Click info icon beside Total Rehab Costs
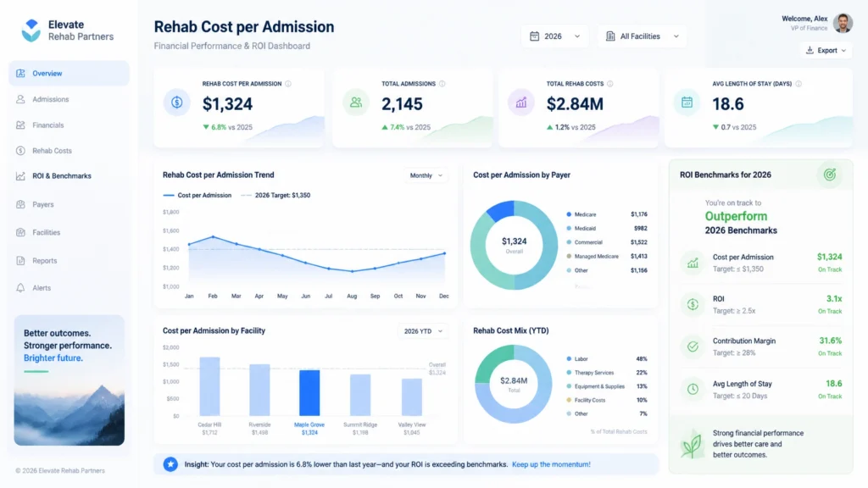Screen dimensions: 868x488 coord(610,84)
